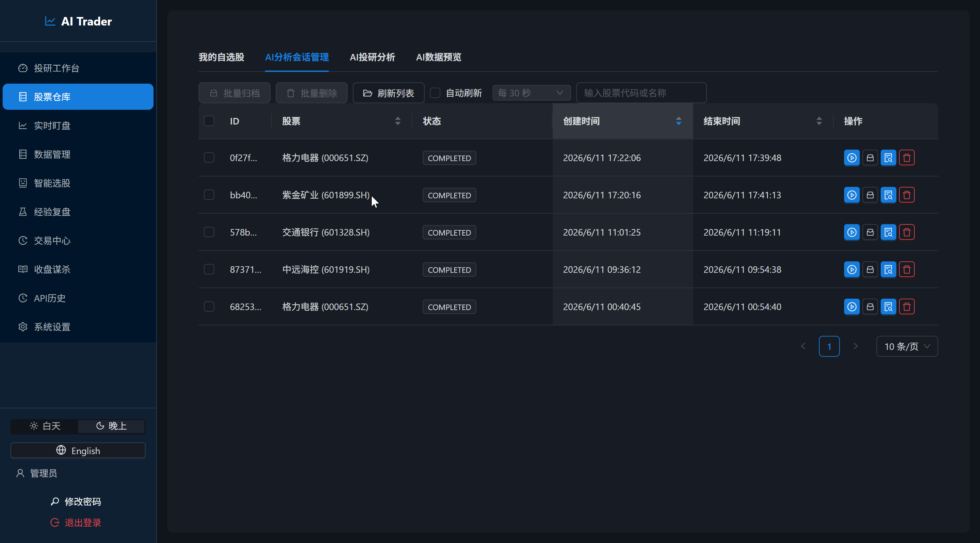Select the AI分析会话管理 tab
The width and height of the screenshot is (980, 543).
(297, 57)
